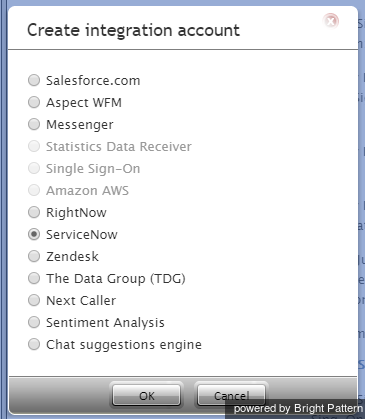Choose Zendesk as integration account
Viewport: 365px width, 419px height.
34,256
